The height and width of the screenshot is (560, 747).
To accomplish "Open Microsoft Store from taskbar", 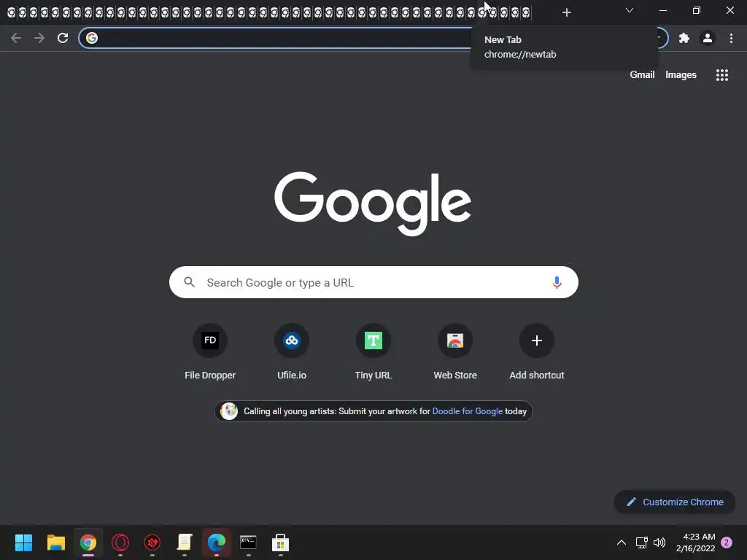I will [x=281, y=542].
